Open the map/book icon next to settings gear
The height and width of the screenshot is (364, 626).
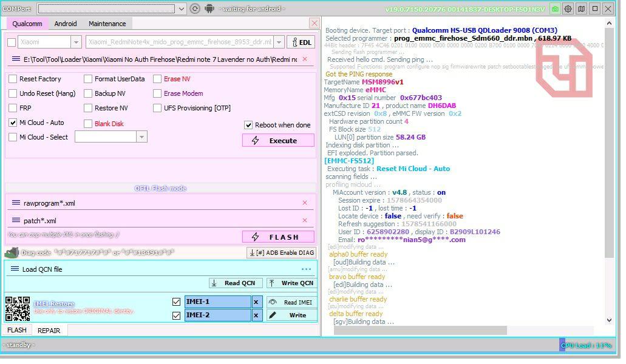[582, 8]
